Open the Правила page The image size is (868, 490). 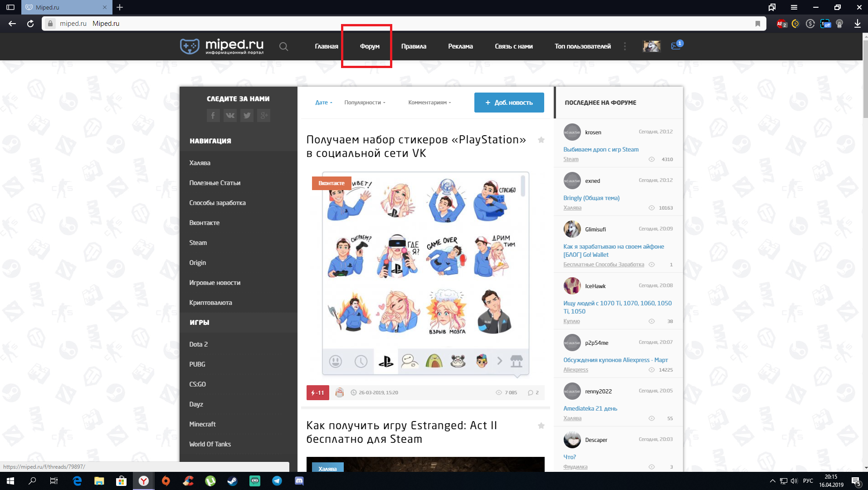[414, 46]
